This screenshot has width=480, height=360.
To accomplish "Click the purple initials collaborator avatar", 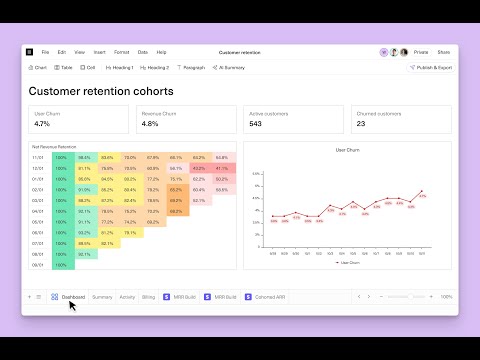I will coord(384,52).
